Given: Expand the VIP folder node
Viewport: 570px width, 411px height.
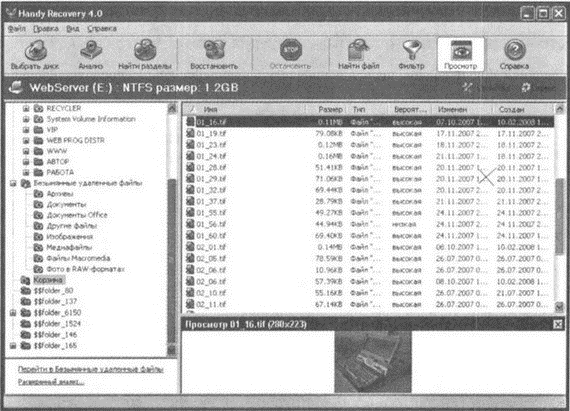Looking at the screenshot, I should (26, 130).
